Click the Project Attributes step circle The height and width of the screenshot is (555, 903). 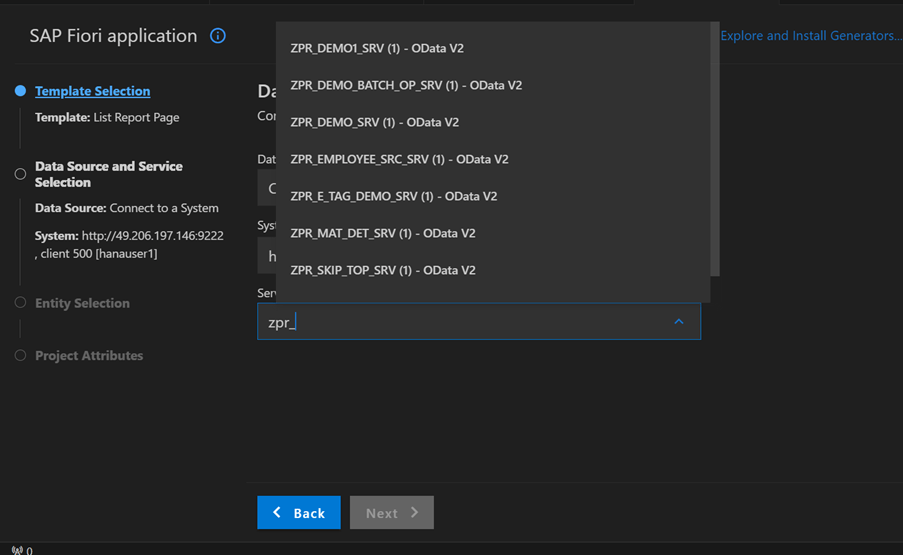20,355
